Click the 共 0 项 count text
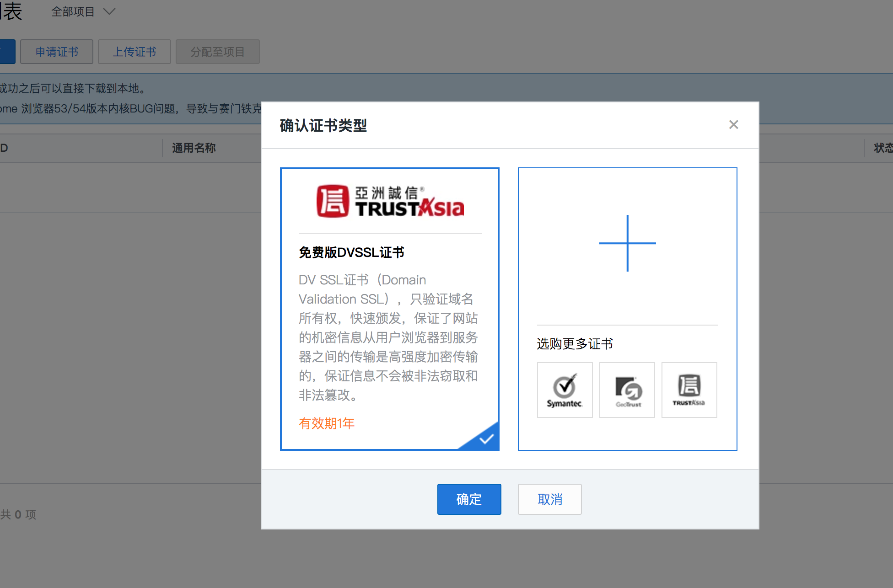 pos(18,514)
